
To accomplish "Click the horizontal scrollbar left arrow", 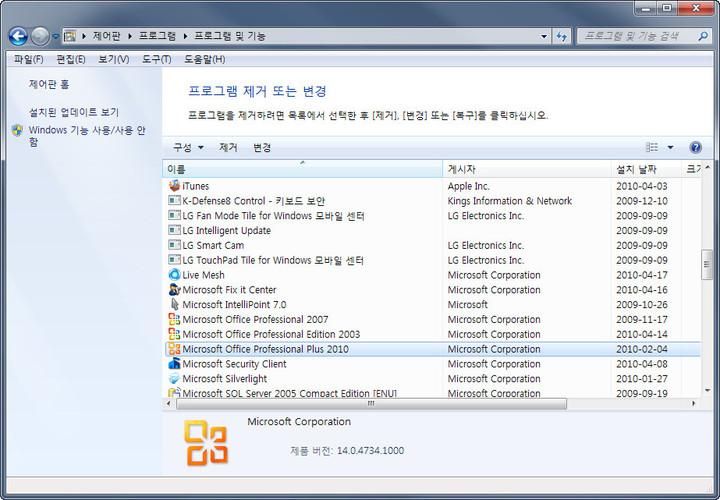I will [169, 404].
